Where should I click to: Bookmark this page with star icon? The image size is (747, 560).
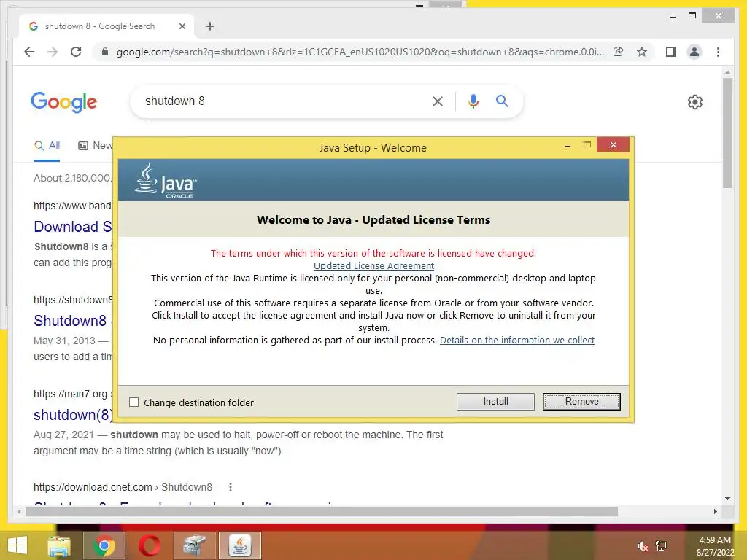(642, 52)
